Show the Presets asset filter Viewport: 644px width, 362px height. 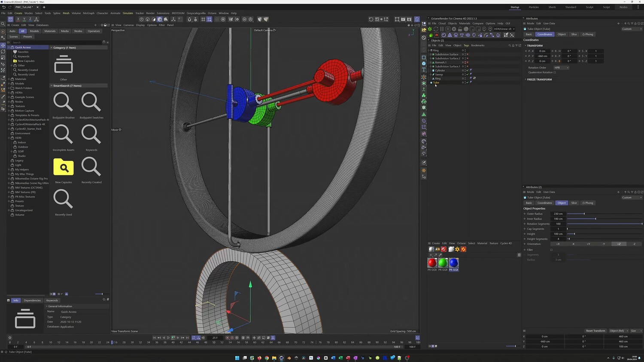[x=27, y=36]
